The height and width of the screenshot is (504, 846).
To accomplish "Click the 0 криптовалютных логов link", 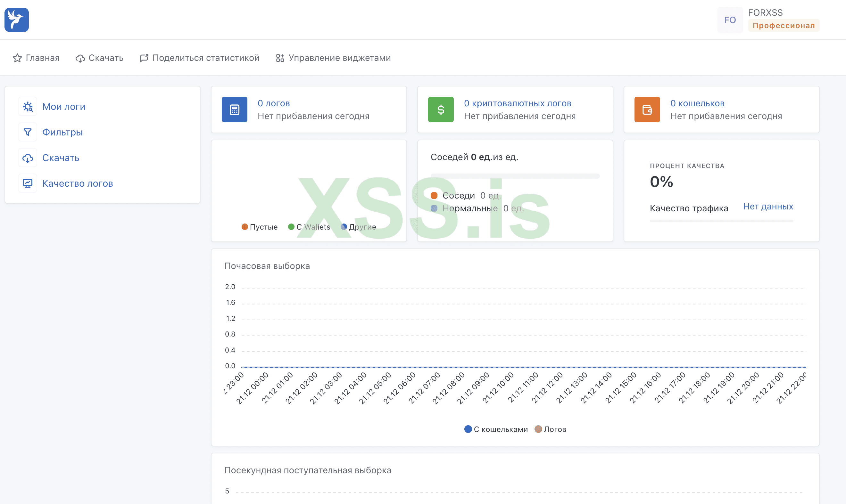I will 517,103.
